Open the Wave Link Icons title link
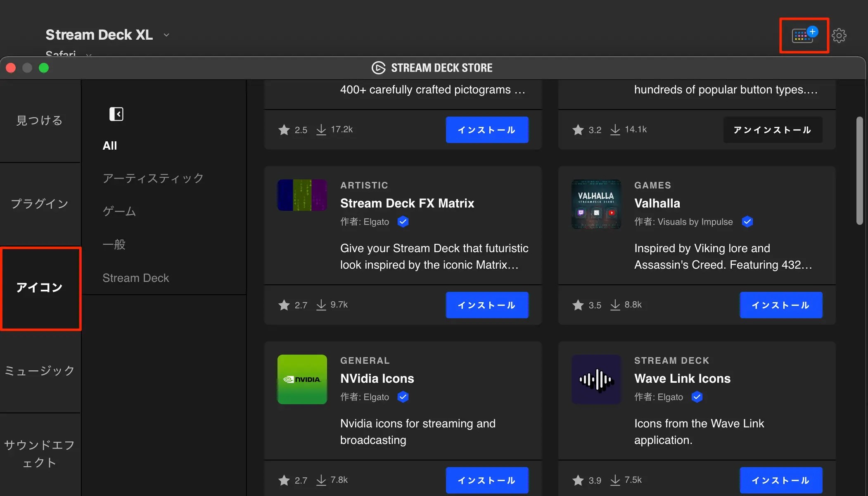 682,379
